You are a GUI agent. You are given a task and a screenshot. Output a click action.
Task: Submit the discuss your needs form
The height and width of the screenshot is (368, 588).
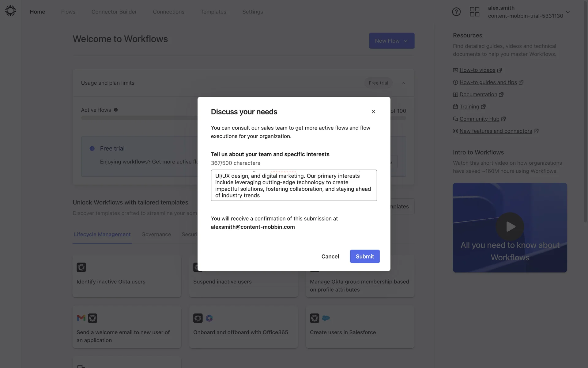(x=364, y=256)
